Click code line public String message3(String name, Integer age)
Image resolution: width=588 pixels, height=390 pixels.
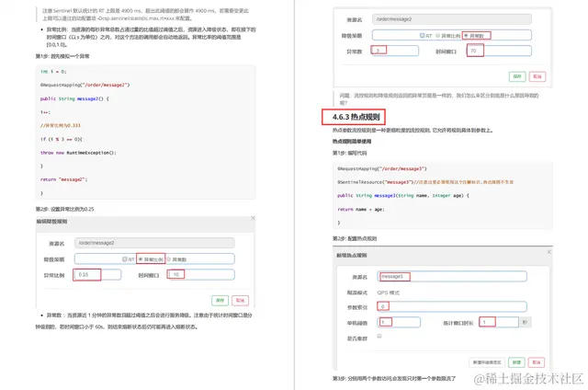tap(403, 196)
